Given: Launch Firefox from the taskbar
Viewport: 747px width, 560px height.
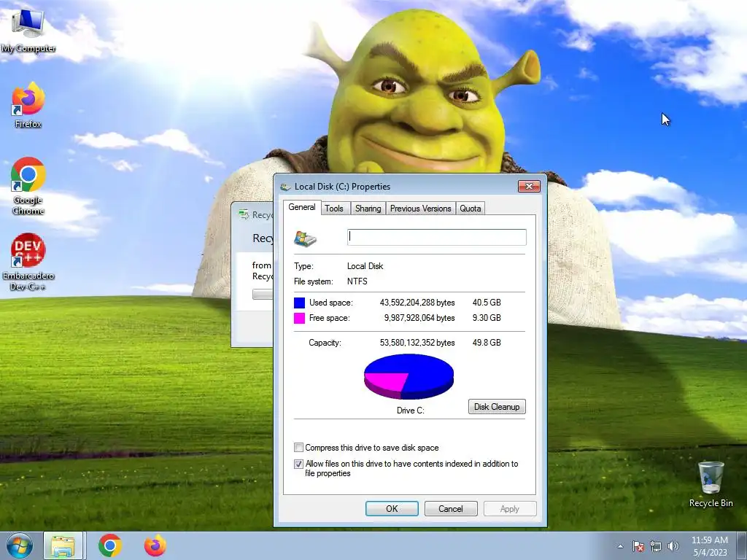Looking at the screenshot, I should pyautogui.click(x=155, y=545).
